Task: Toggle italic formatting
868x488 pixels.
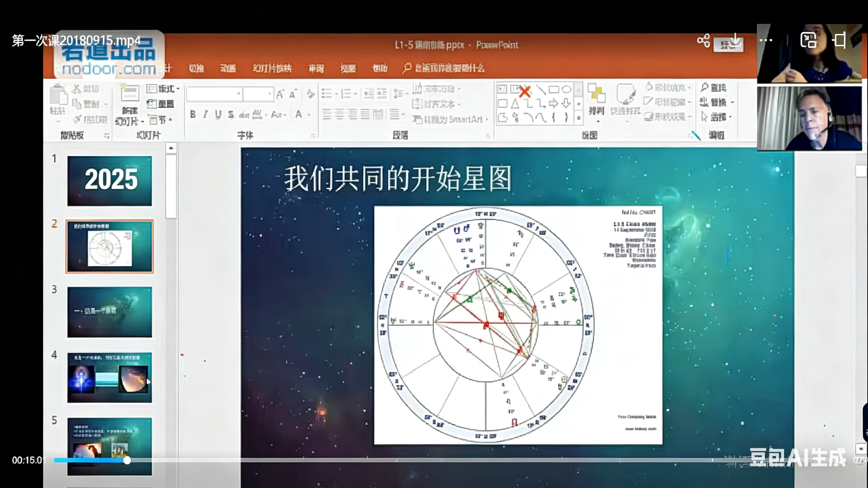Action: tap(205, 114)
